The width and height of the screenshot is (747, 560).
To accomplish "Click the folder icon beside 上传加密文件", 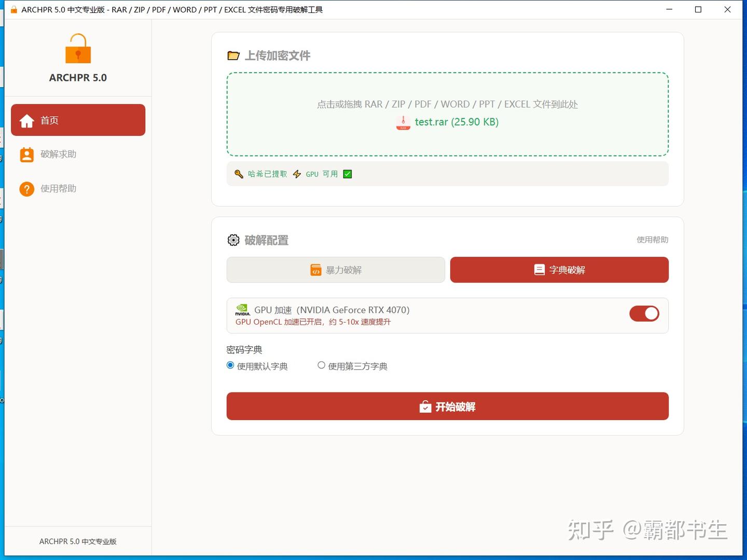I will point(233,55).
